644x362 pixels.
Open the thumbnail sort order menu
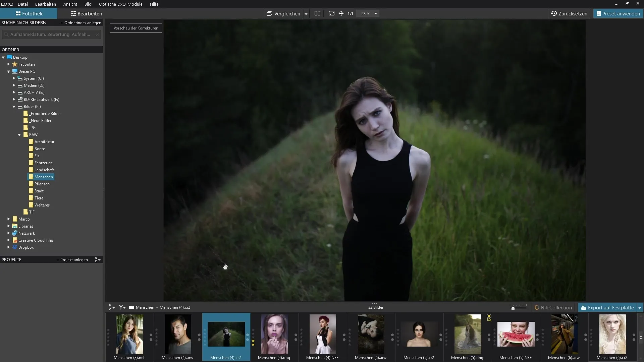click(x=112, y=307)
